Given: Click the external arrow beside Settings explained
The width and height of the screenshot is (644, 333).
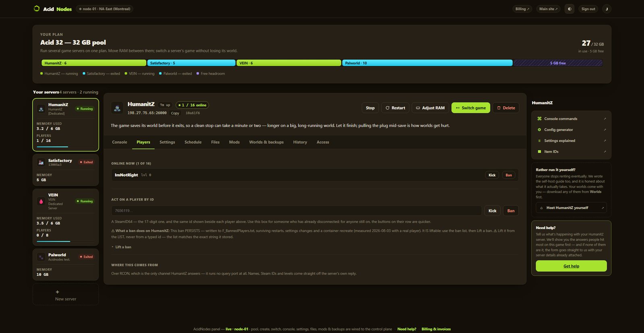Looking at the screenshot, I should click(605, 141).
